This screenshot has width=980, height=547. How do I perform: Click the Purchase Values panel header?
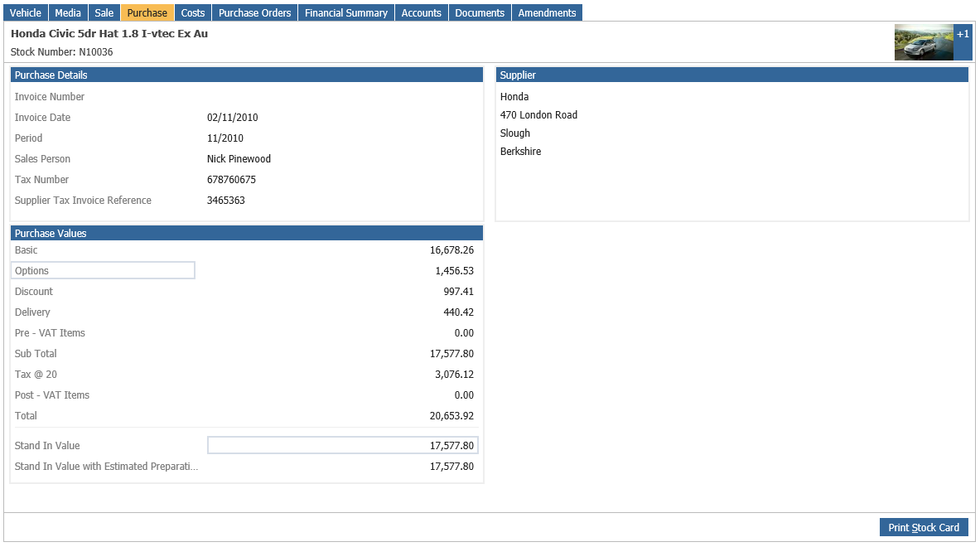click(247, 233)
